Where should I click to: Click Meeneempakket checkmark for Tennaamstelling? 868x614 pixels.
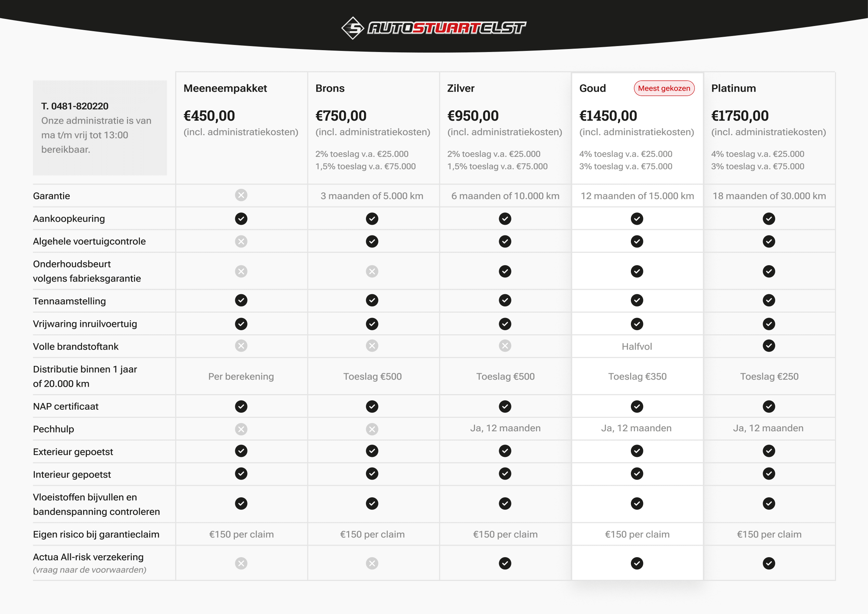(241, 300)
